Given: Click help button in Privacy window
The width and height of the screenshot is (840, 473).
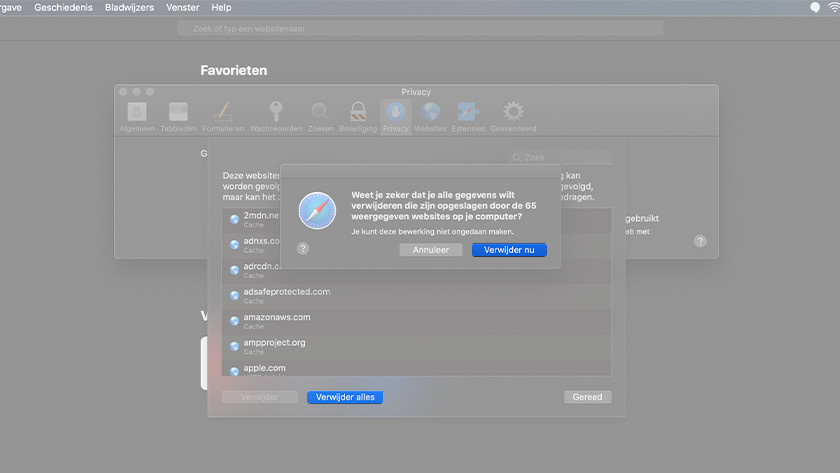Looking at the screenshot, I should click(700, 241).
